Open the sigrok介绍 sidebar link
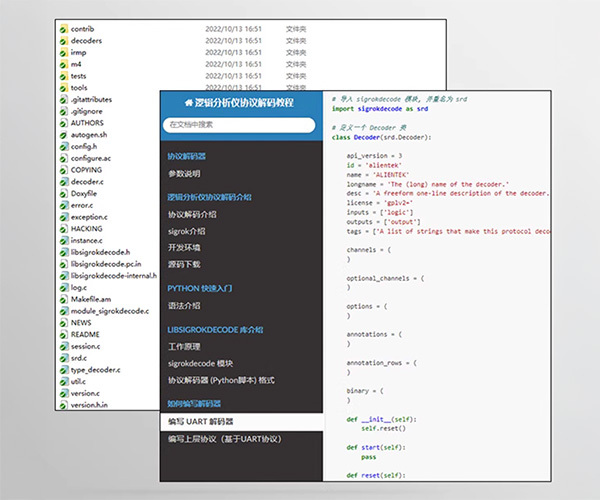This screenshot has width=600, height=500. coord(187,231)
